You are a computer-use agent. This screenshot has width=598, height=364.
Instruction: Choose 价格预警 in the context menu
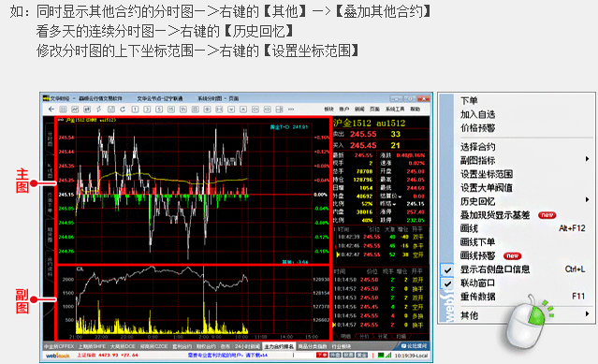coord(478,128)
